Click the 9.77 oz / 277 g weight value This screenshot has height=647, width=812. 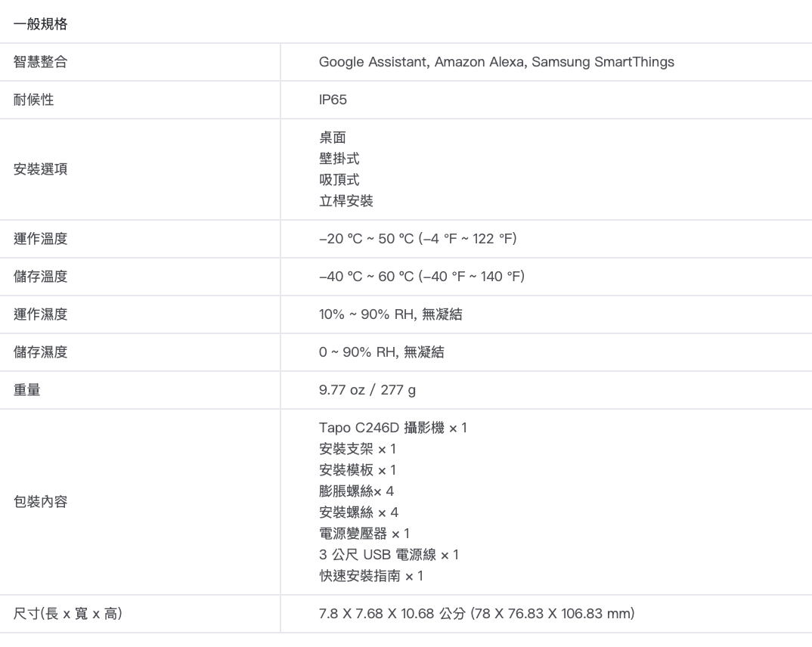(367, 390)
